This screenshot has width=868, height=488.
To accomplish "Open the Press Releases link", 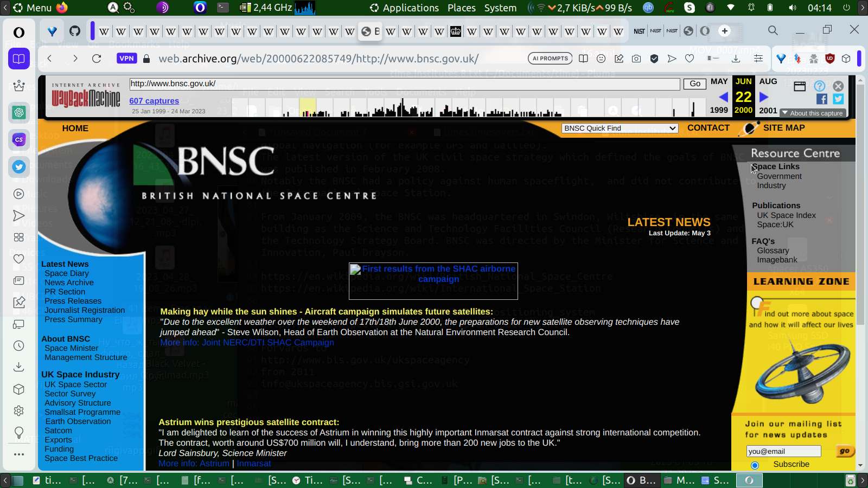I will point(73,301).
